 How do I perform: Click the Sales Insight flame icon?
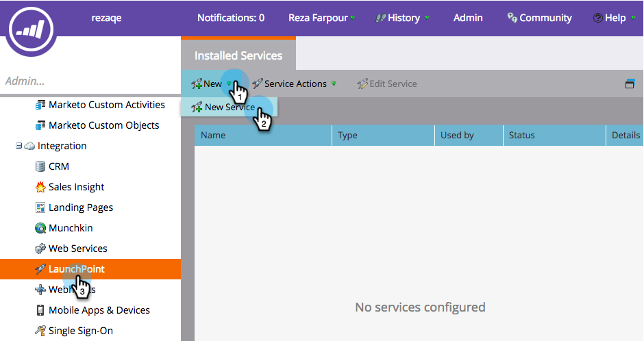40,187
